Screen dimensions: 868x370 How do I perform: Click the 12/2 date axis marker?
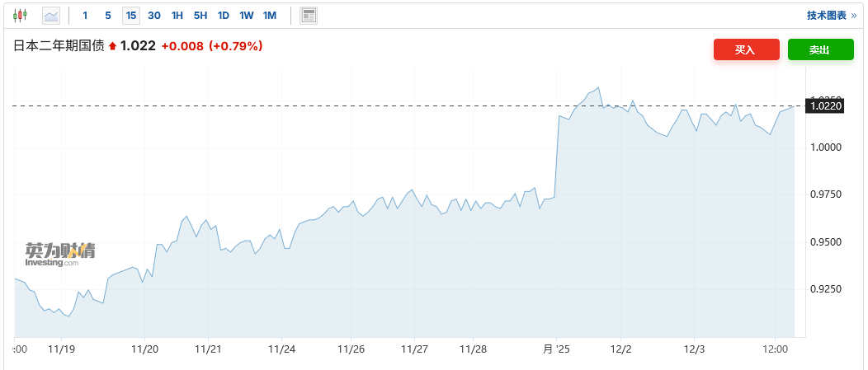click(620, 349)
